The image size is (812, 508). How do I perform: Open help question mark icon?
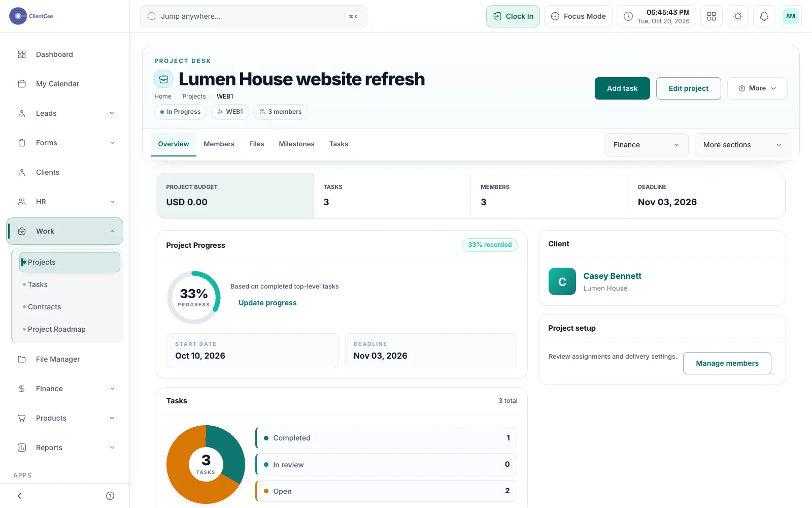coord(110,496)
